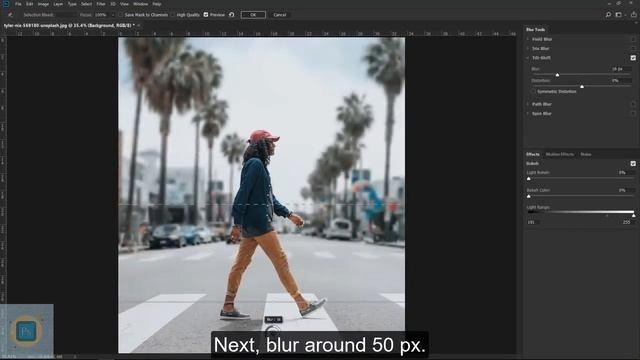This screenshot has height=360, width=640.
Task: Switch to the Effects tab
Action: click(533, 154)
